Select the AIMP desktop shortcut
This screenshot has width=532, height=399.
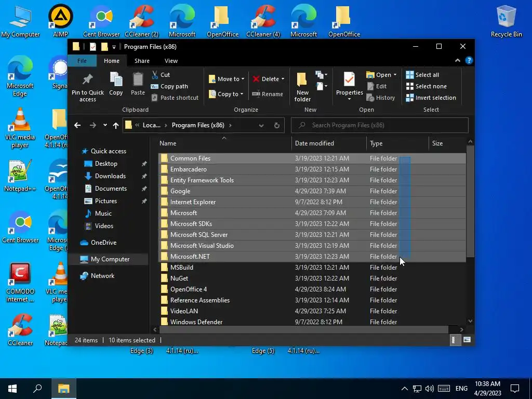[60, 21]
